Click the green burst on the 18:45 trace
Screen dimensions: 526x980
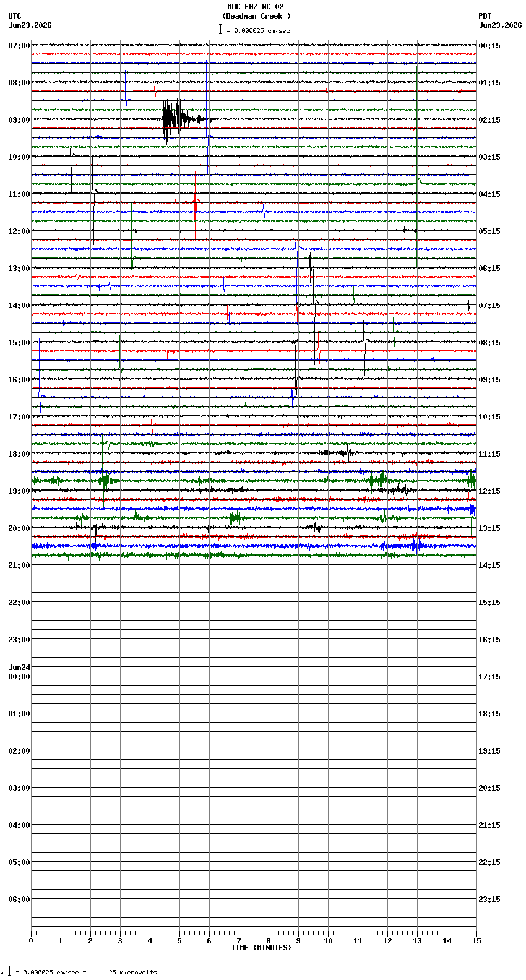coord(105,480)
